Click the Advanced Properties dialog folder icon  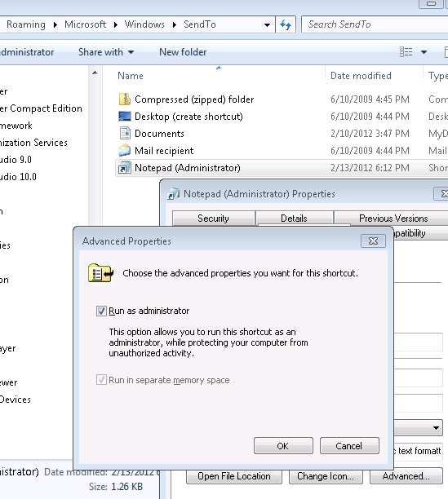(100, 273)
